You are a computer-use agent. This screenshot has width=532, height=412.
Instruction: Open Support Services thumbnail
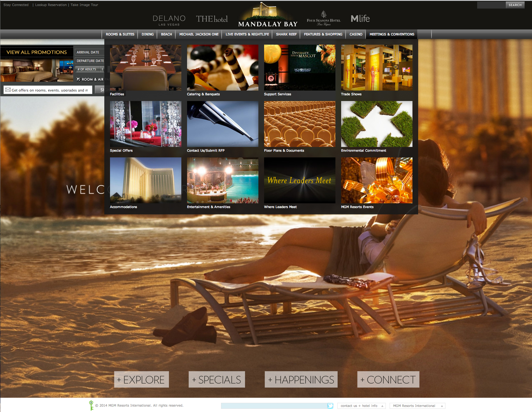300,67
